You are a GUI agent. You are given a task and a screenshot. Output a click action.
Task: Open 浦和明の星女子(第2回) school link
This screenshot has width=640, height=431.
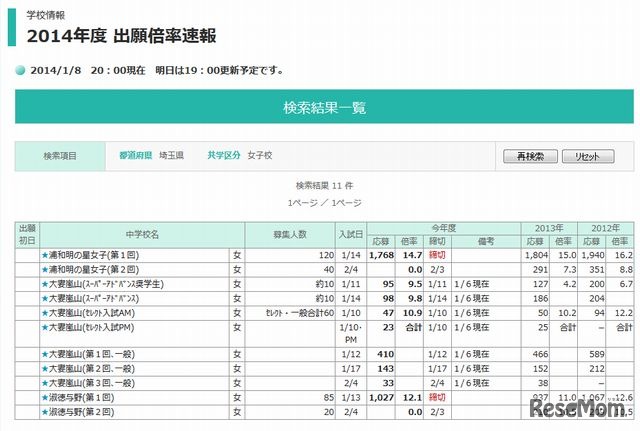(x=94, y=270)
